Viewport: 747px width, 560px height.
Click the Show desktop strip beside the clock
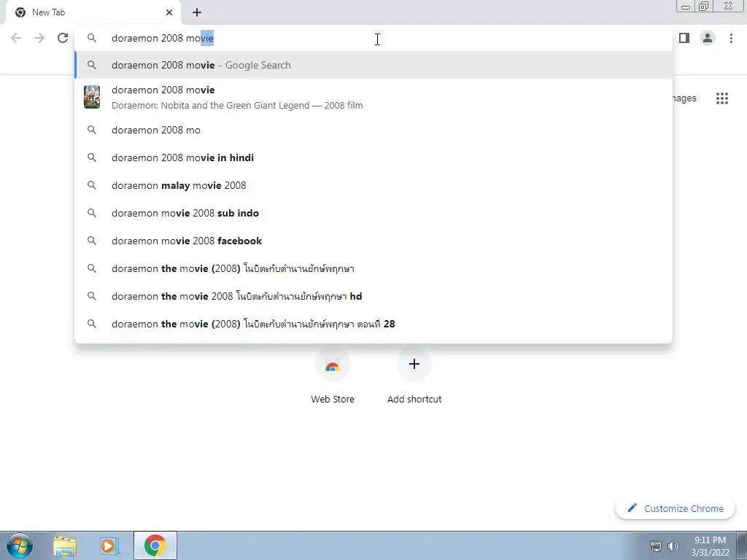coord(742,545)
